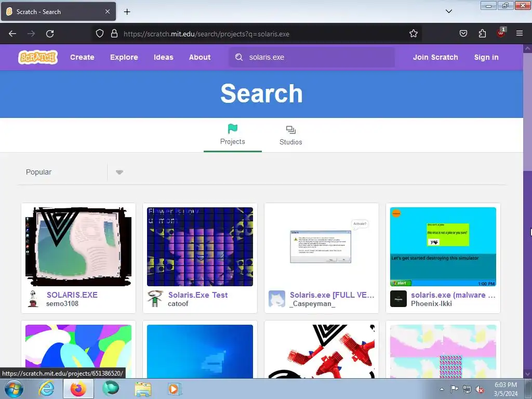
Task: Switch to the Projects tab
Action: [233, 137]
